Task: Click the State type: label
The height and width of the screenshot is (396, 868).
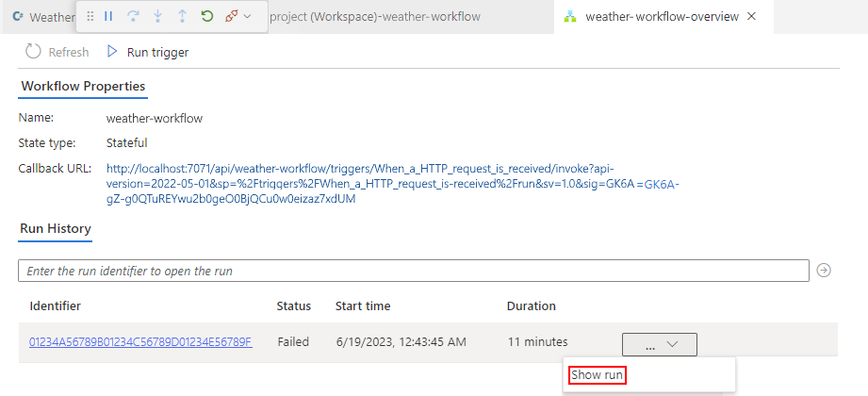Action: (47, 143)
